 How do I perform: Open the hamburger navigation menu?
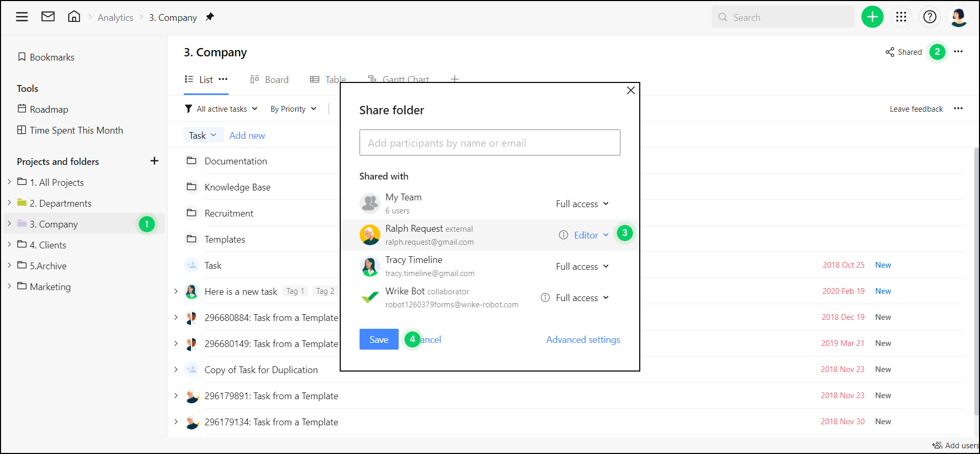pyautogui.click(x=22, y=17)
